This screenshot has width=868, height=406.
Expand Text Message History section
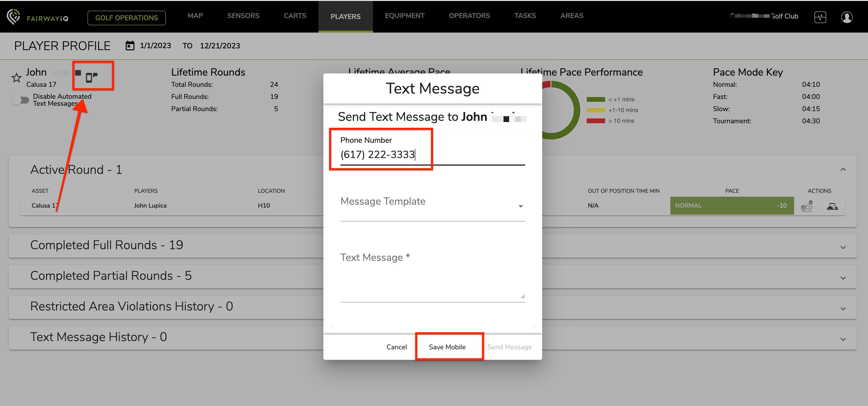coord(843,339)
